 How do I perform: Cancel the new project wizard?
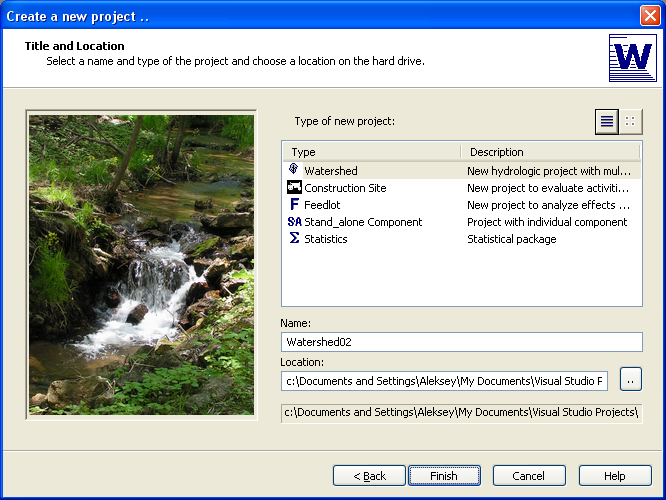tap(529, 476)
